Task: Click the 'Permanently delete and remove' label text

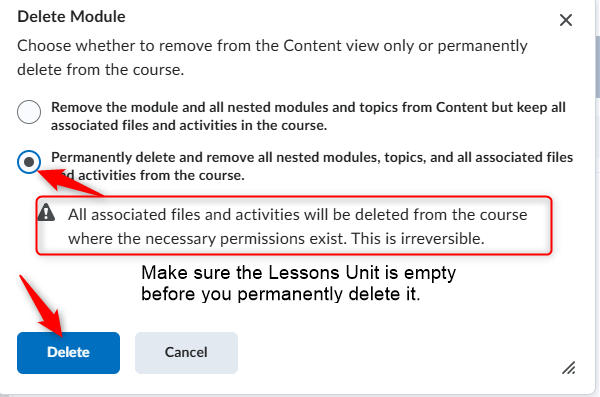Action: click(312, 166)
